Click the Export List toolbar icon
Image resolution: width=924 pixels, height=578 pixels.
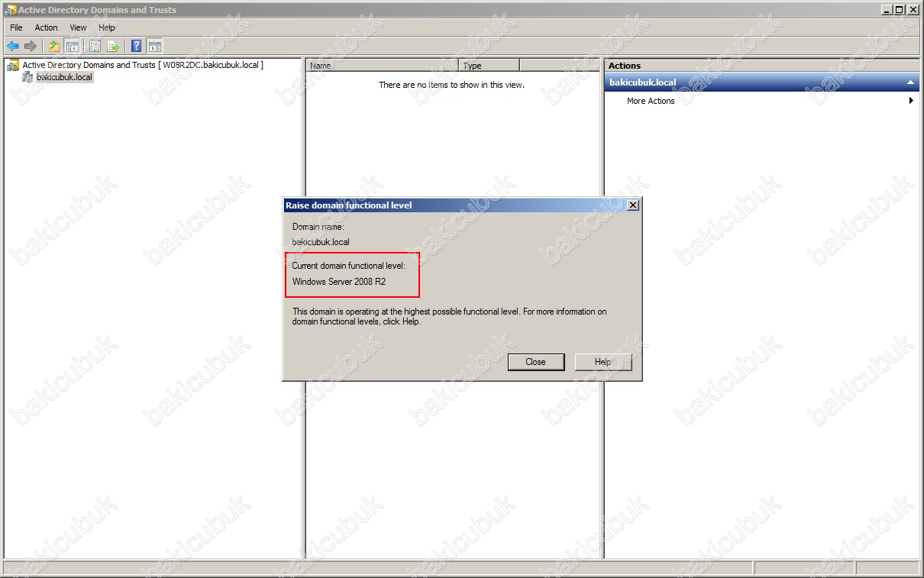pyautogui.click(x=113, y=46)
